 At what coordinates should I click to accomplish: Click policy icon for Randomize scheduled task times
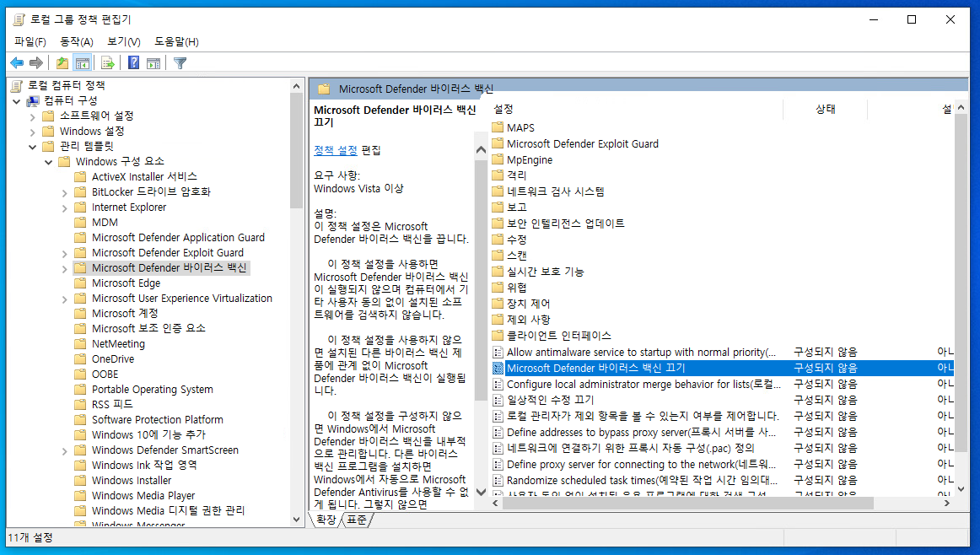click(498, 480)
